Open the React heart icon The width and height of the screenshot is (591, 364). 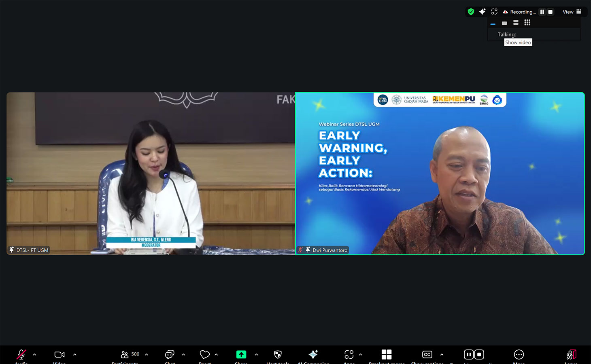pos(205,355)
